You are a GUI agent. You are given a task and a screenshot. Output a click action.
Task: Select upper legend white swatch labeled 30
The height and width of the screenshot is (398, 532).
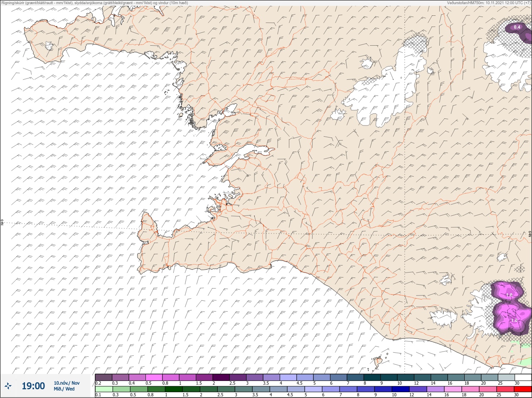coord(523,377)
